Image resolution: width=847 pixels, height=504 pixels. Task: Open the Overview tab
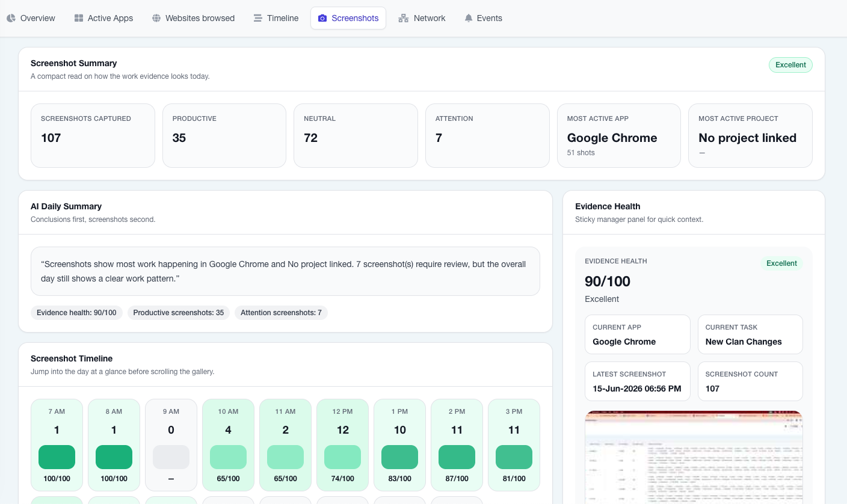click(x=31, y=18)
